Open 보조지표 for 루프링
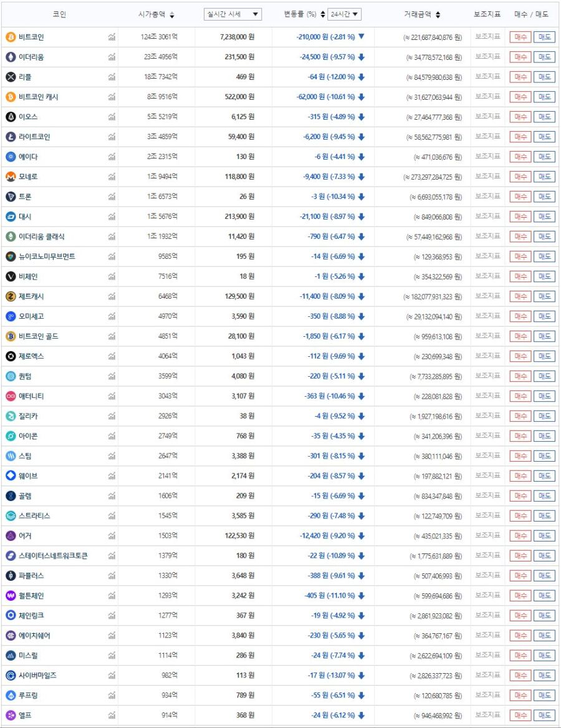This screenshot has width=561, height=728. (x=487, y=695)
